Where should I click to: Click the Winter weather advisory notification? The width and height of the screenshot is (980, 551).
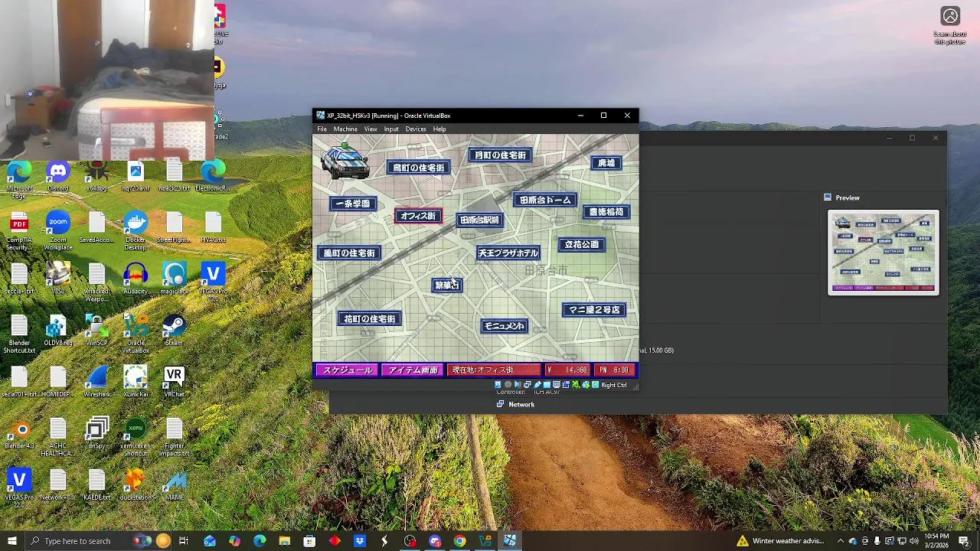pos(780,541)
